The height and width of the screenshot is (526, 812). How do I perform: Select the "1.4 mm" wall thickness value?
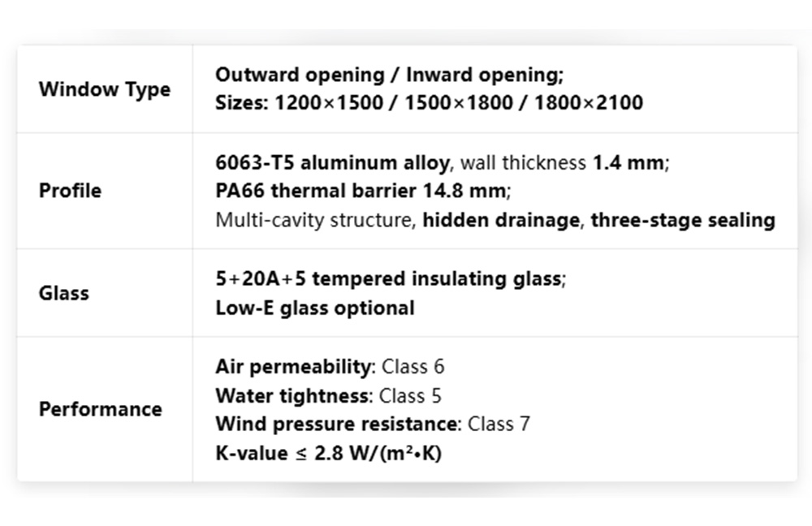(628, 162)
